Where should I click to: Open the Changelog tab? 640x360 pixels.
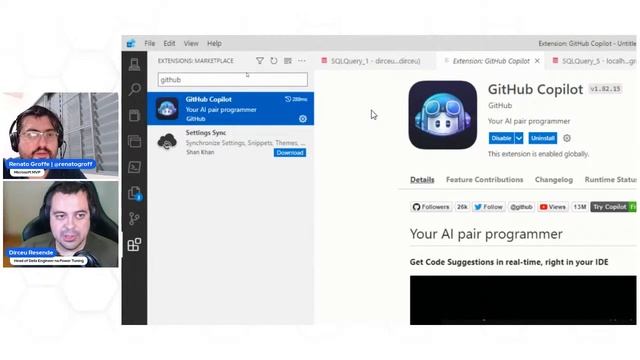click(x=554, y=180)
